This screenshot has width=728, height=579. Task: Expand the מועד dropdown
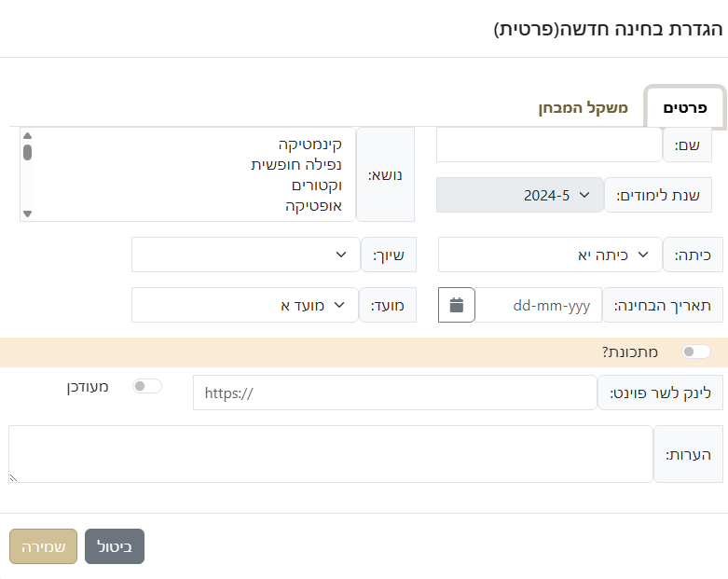pos(245,305)
